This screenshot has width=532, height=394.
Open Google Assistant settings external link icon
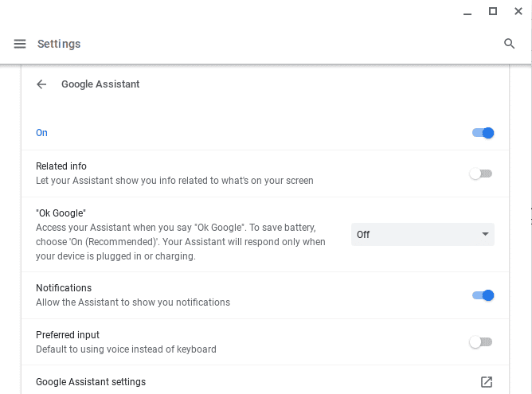(x=487, y=382)
